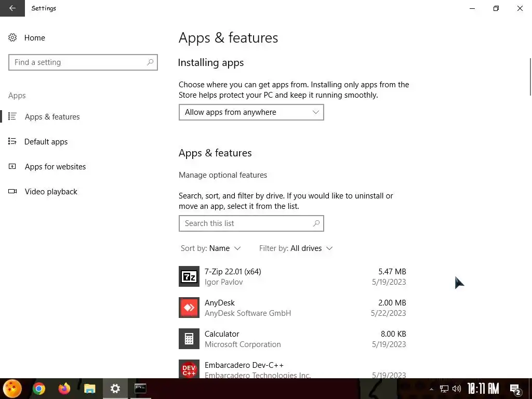Click the Igor Pavlov publisher text
This screenshot has width=532, height=399.
pos(223,282)
